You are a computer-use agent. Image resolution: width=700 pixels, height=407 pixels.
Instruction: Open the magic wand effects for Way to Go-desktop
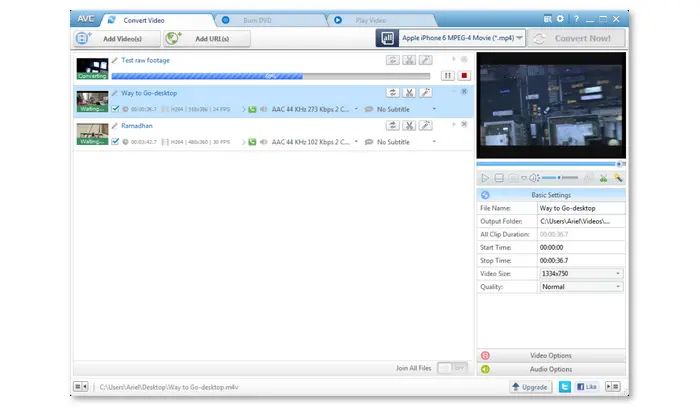(x=425, y=92)
